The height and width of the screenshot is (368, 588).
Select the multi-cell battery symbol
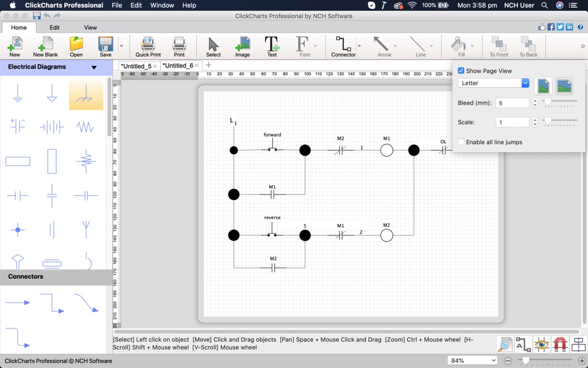coord(52,127)
